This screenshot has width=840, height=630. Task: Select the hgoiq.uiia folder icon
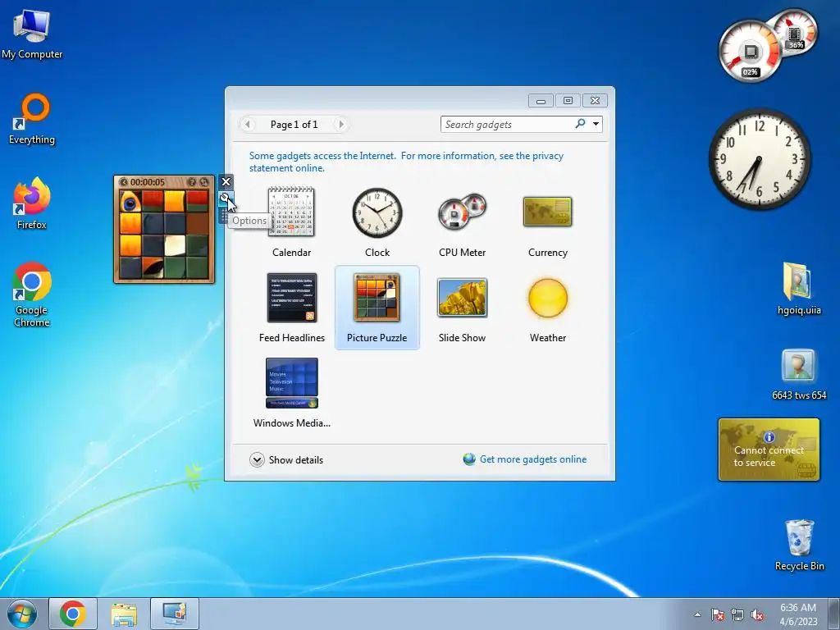(799, 288)
